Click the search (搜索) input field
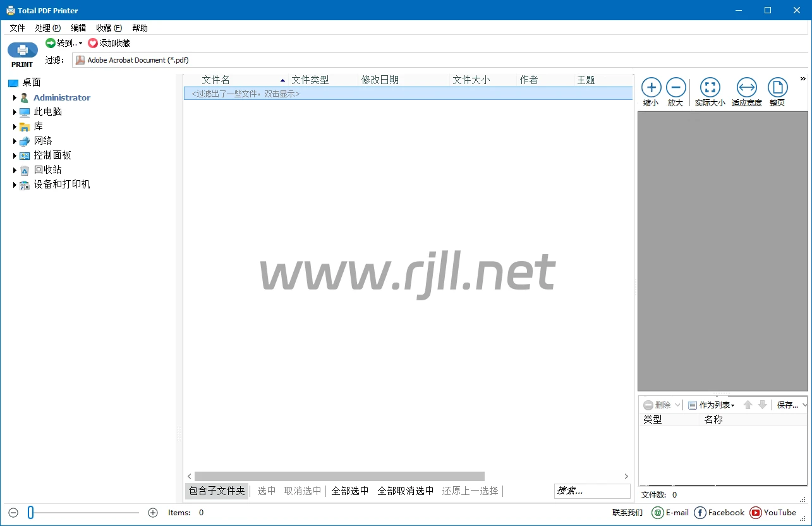Screen dimensions: 812x526 [x=591, y=491]
